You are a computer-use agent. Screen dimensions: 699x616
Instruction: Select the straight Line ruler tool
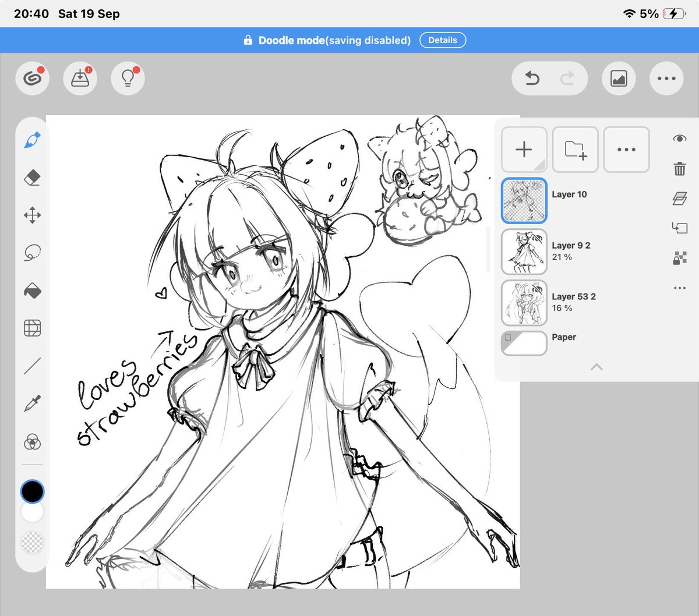point(33,366)
